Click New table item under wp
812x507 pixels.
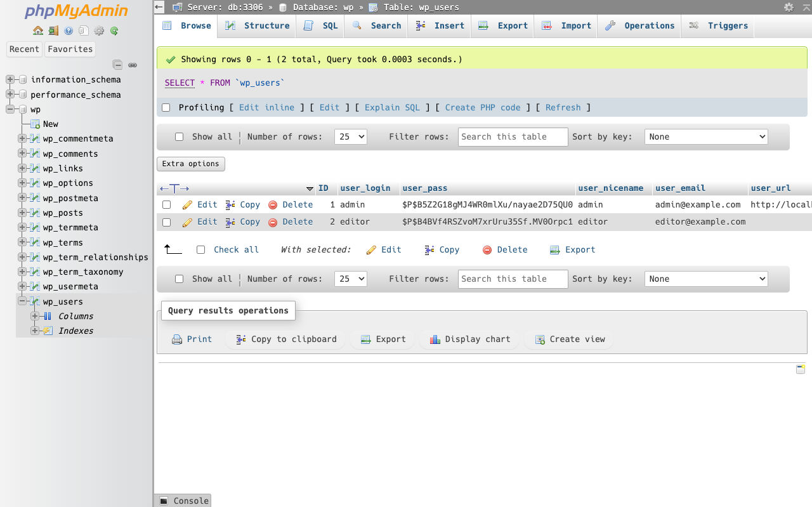pos(50,124)
